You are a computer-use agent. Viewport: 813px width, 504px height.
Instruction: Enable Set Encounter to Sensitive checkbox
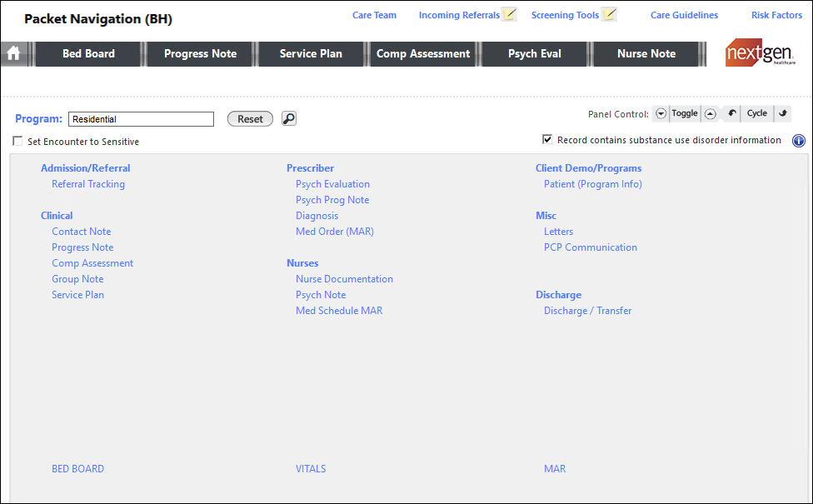(x=18, y=142)
